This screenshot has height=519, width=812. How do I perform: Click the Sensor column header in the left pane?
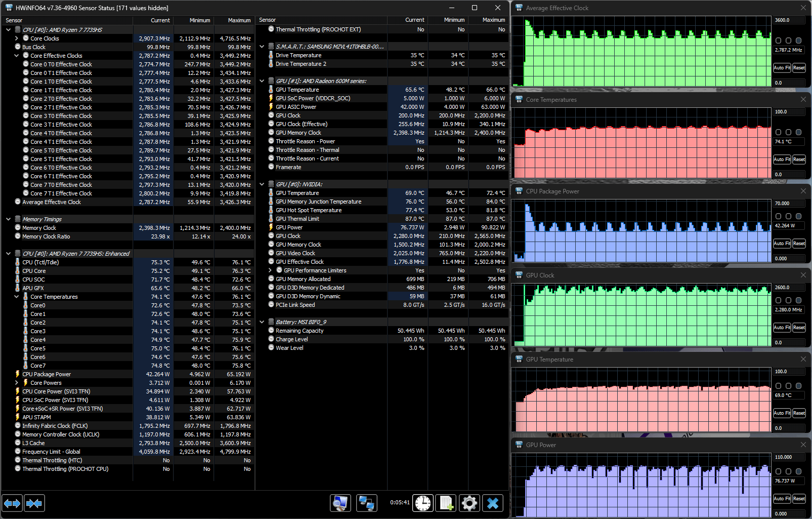click(x=67, y=20)
